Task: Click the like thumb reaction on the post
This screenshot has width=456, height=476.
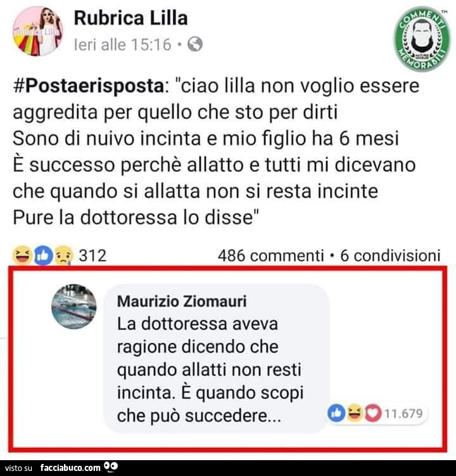Action: [x=43, y=256]
